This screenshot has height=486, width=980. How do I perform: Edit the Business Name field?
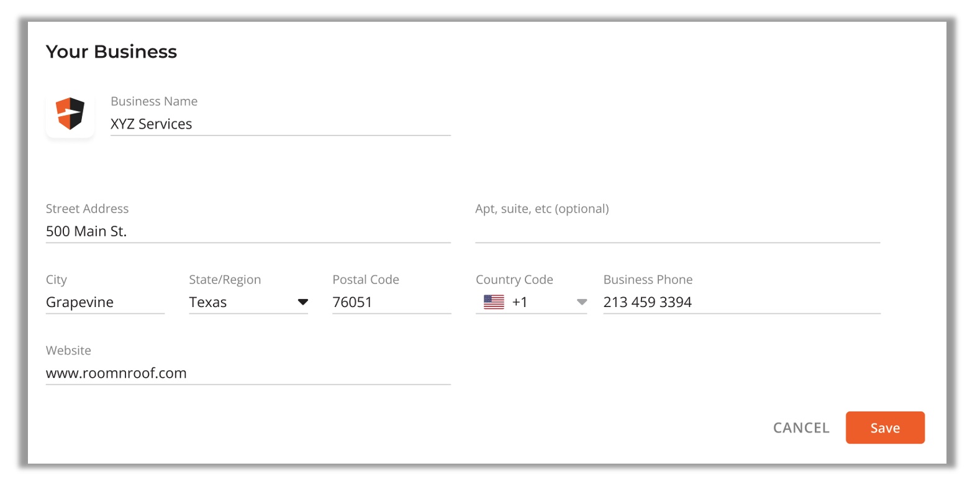pyautogui.click(x=281, y=124)
